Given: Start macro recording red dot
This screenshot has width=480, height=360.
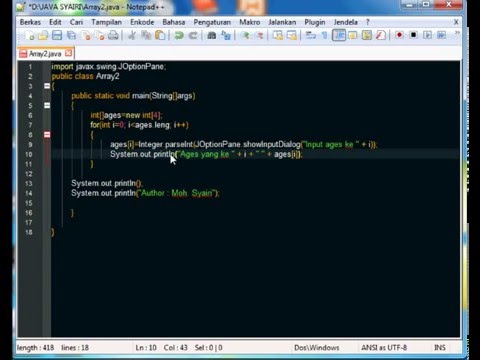Looking at the screenshot, I should tap(399, 35).
